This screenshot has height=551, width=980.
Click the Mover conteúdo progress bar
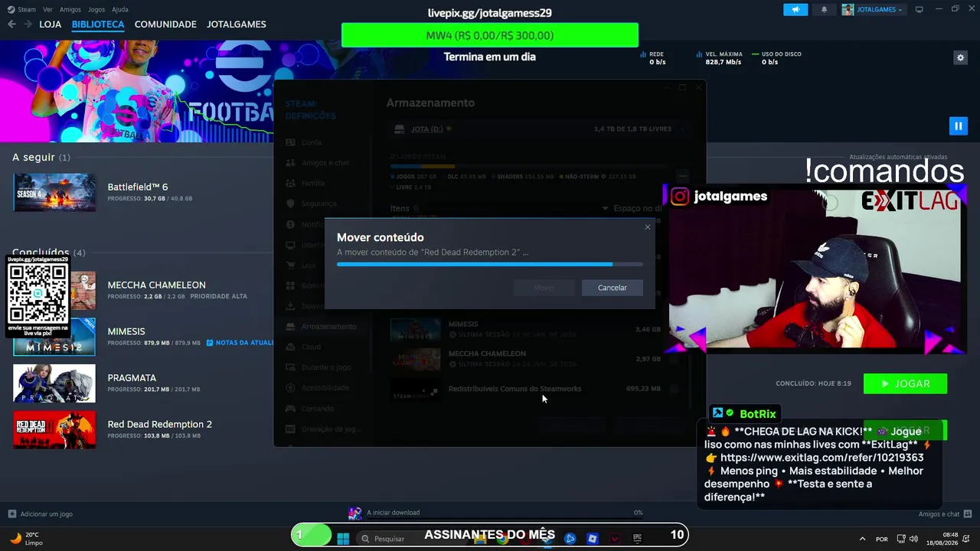click(x=490, y=264)
